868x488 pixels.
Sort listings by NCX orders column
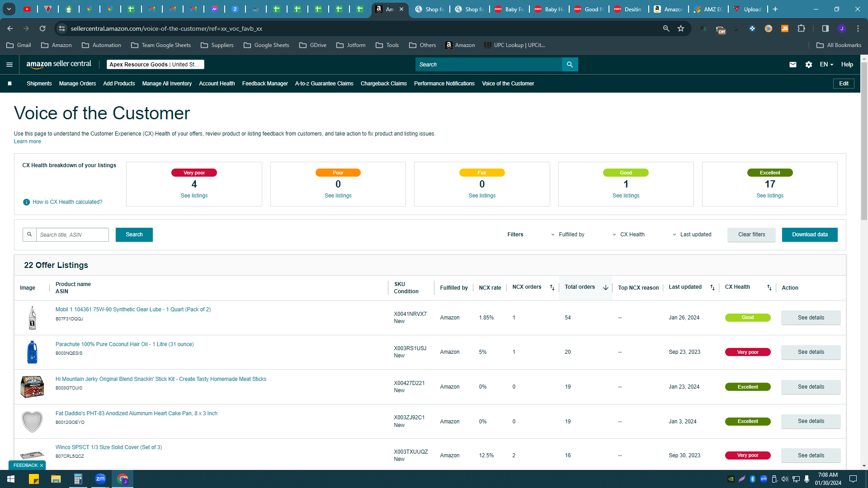click(x=552, y=287)
